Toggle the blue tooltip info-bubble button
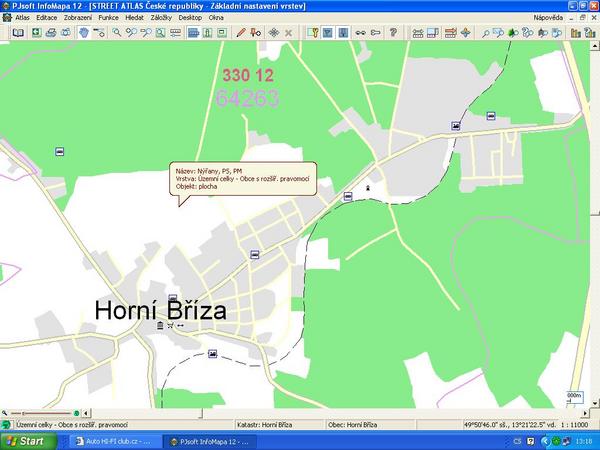Image resolution: width=600 pixels, height=450 pixels. click(194, 33)
